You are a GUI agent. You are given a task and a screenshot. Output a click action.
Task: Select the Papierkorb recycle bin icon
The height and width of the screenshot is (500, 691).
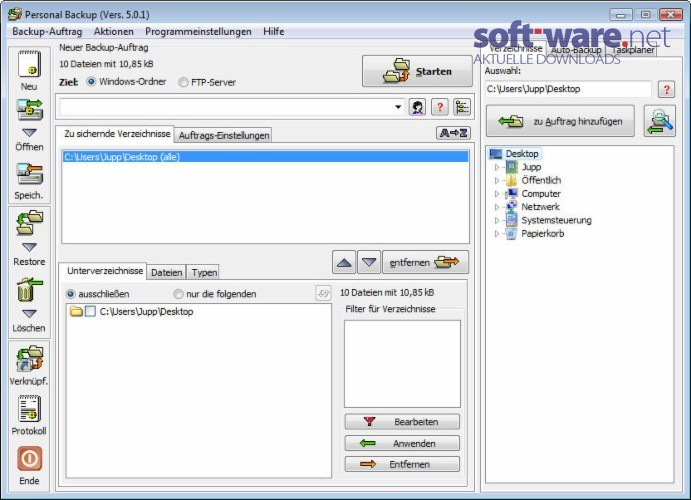coord(512,233)
